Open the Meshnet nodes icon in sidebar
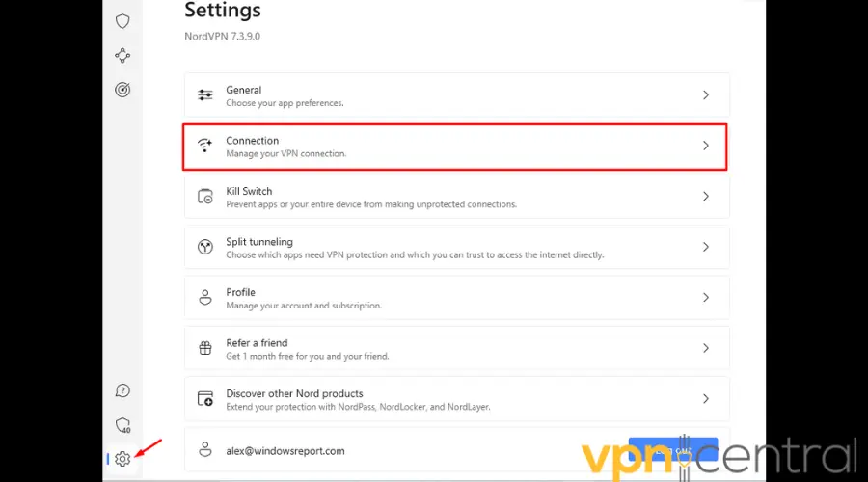 tap(122, 56)
